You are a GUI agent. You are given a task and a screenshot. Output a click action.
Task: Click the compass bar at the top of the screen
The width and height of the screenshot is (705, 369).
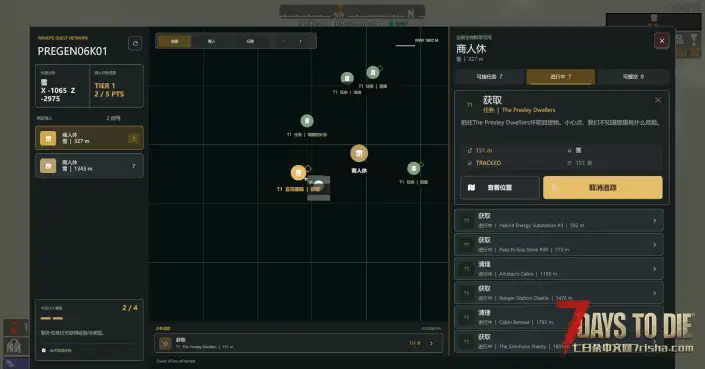tap(352, 12)
